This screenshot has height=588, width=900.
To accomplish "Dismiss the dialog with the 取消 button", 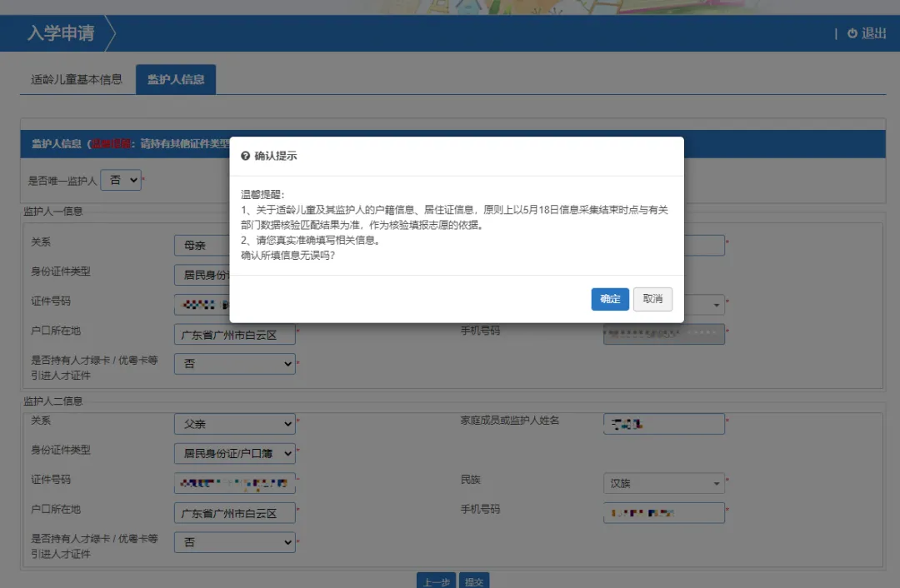I will pyautogui.click(x=652, y=299).
